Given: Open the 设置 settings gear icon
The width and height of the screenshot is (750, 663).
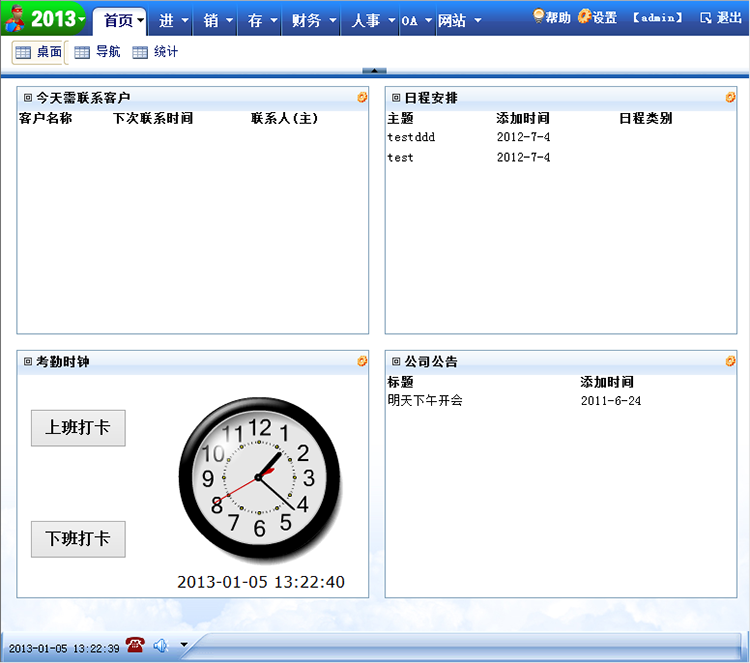Looking at the screenshot, I should (x=585, y=16).
